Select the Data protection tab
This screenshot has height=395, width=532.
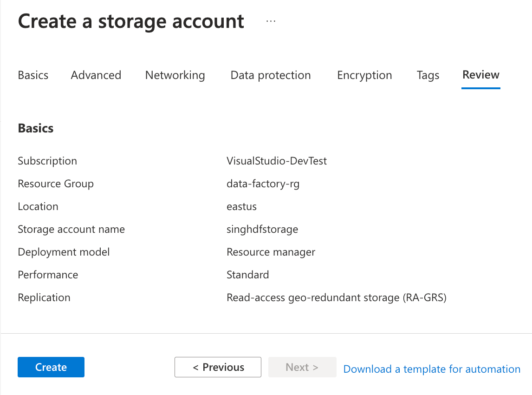271,75
